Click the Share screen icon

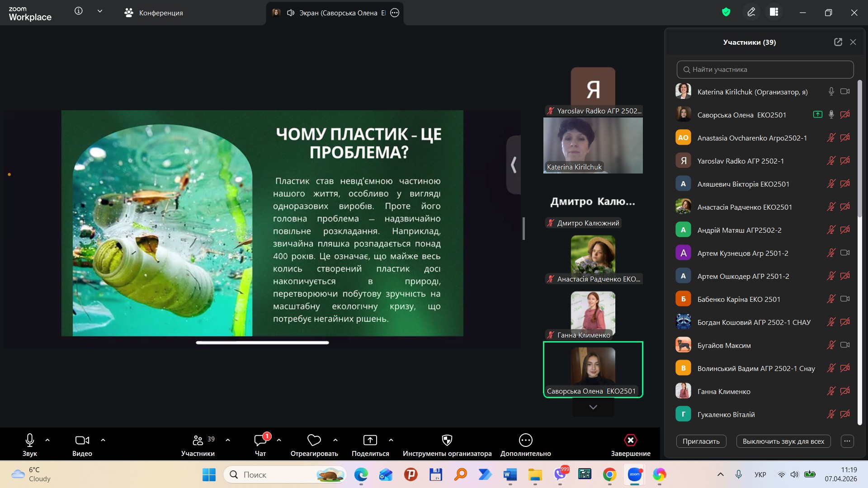coord(370,441)
